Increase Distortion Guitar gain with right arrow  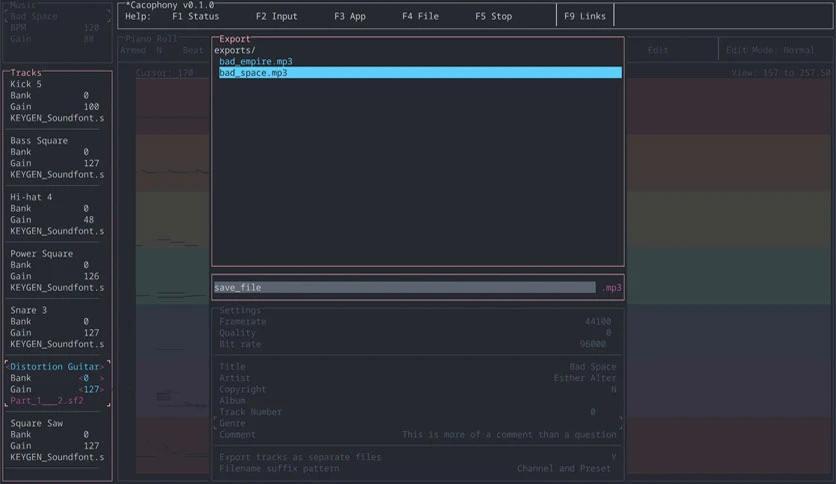point(101,389)
